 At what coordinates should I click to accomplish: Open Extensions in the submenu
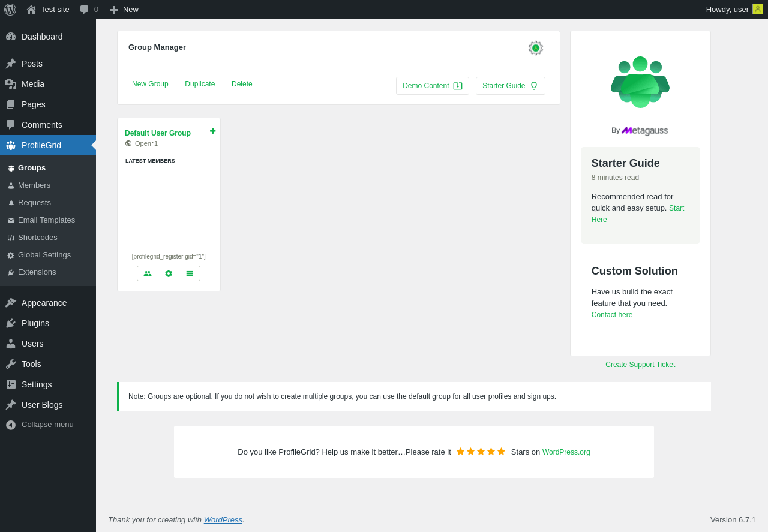[x=48, y=272]
